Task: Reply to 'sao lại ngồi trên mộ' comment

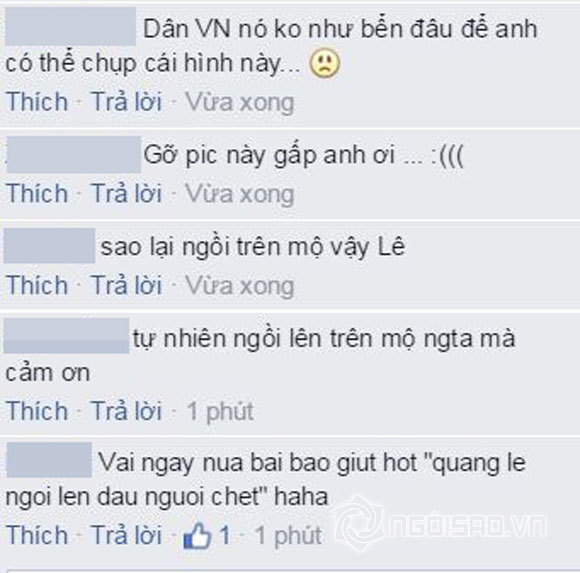Action: [127, 285]
